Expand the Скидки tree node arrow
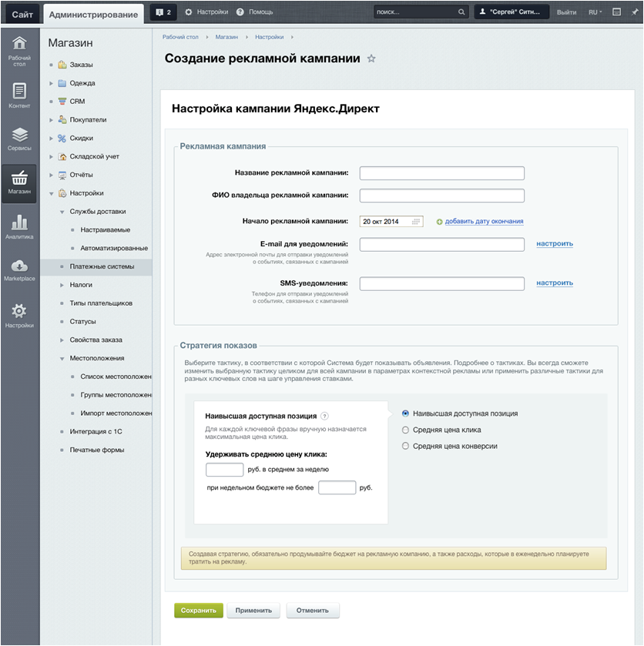Image resolution: width=644 pixels, height=646 pixels. click(x=51, y=139)
